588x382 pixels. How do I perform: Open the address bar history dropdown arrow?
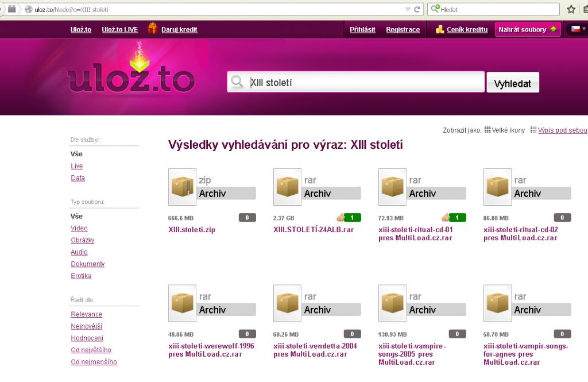click(x=408, y=9)
